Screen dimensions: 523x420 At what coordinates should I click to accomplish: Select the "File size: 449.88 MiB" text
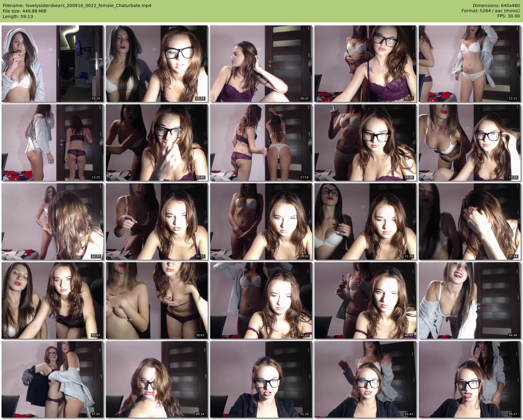(x=24, y=11)
